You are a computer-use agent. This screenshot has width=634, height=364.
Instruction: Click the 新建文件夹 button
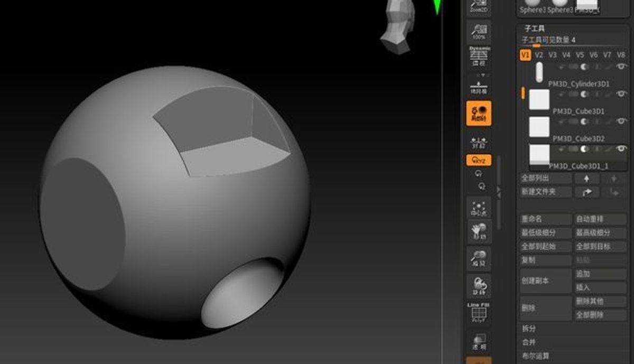tap(546, 192)
